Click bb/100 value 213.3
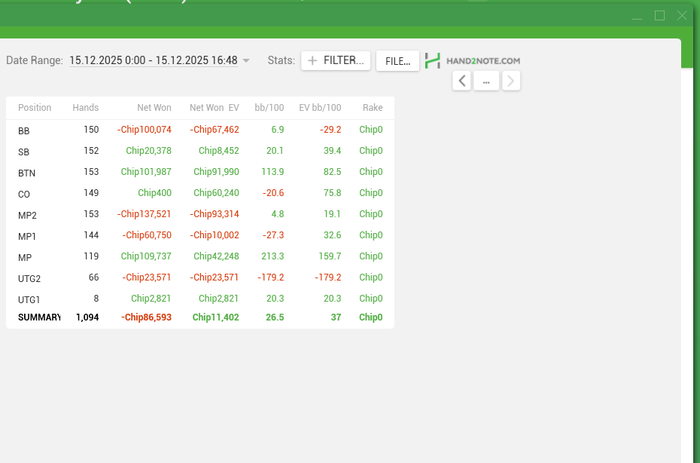The image size is (700, 463). pos(273,256)
